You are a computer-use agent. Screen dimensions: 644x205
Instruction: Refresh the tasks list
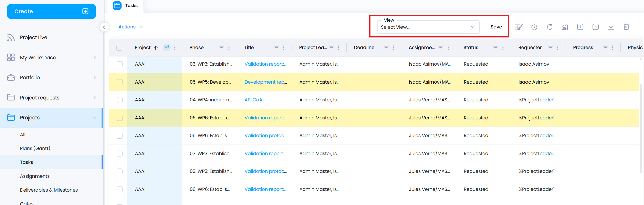(x=549, y=27)
